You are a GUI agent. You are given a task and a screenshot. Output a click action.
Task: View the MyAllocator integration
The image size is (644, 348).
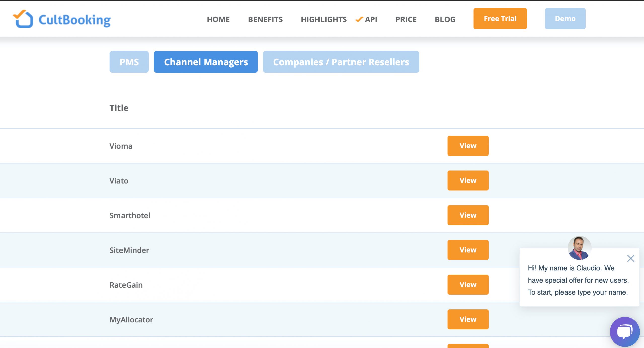[x=468, y=319]
